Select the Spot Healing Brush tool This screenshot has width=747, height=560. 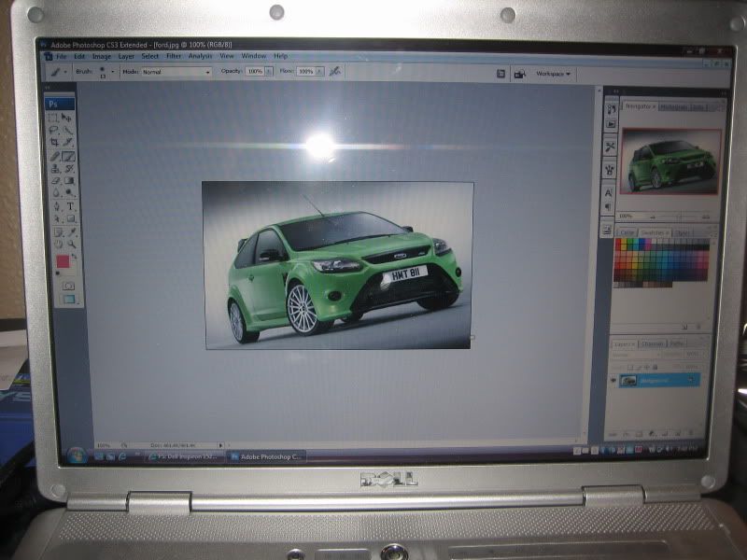pyautogui.click(x=55, y=156)
